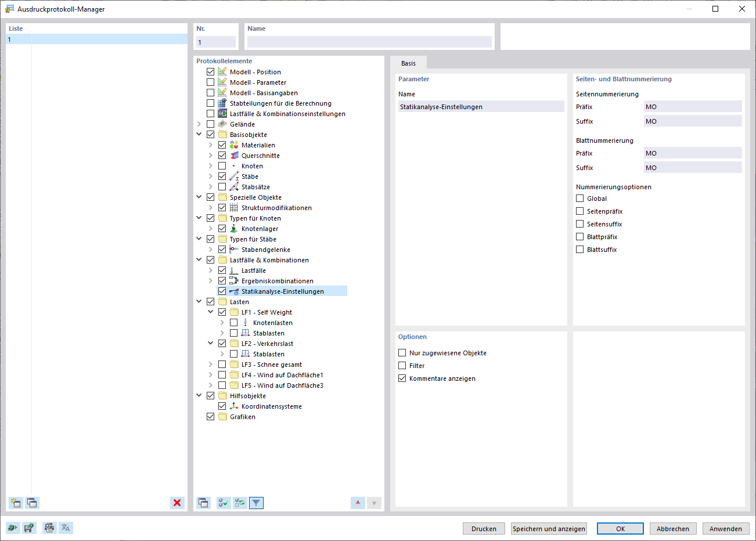Screen dimensions: 756x541
Task: Click the grey move-down arrow button
Action: [x=374, y=503]
